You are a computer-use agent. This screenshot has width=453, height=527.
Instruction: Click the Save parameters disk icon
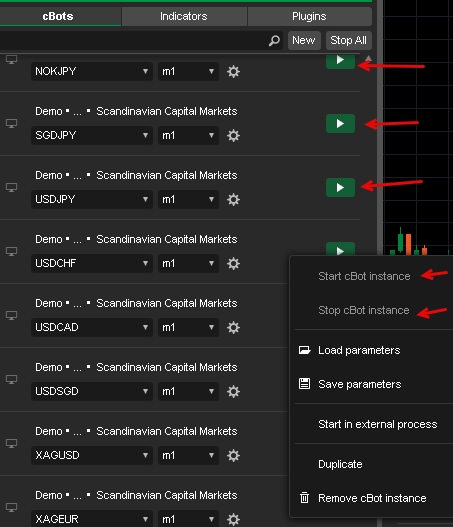[x=304, y=384]
